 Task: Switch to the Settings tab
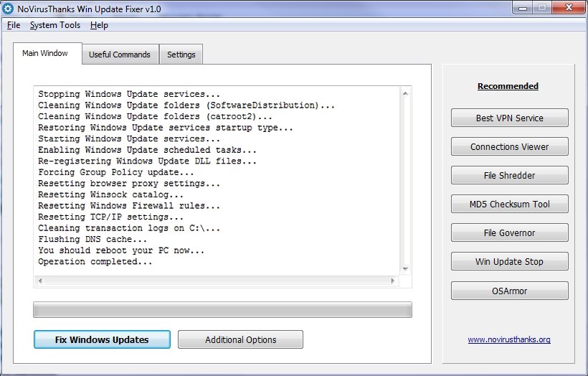181,55
